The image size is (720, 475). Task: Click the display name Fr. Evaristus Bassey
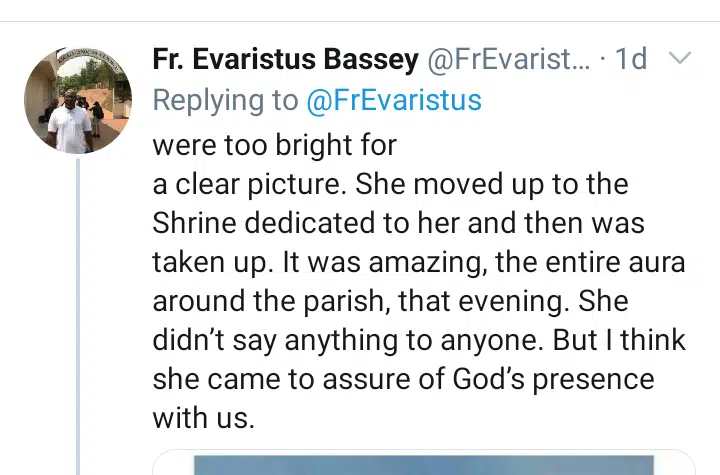tap(285, 60)
